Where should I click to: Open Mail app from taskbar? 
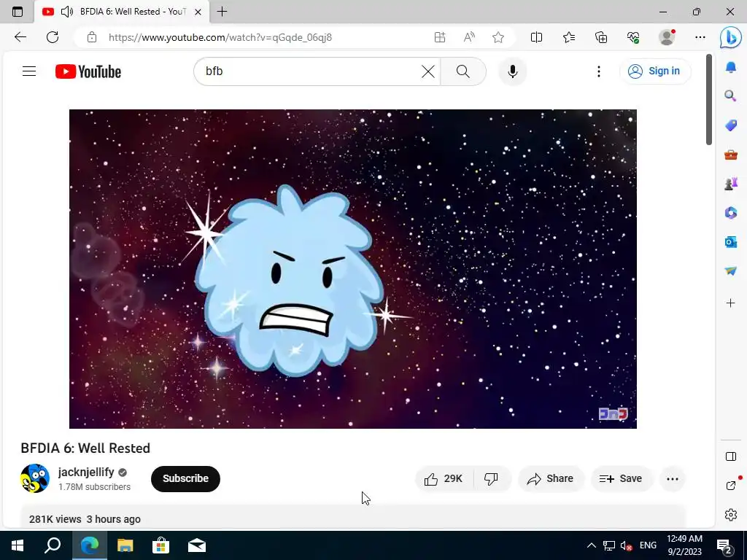(x=197, y=545)
